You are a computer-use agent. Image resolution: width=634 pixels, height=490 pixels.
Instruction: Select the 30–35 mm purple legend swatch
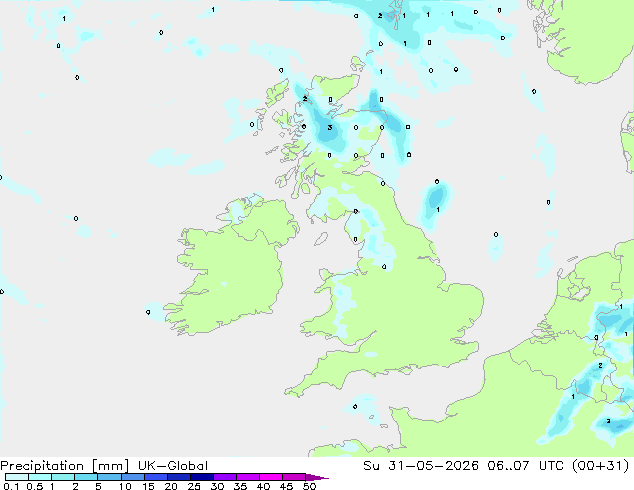224,477
